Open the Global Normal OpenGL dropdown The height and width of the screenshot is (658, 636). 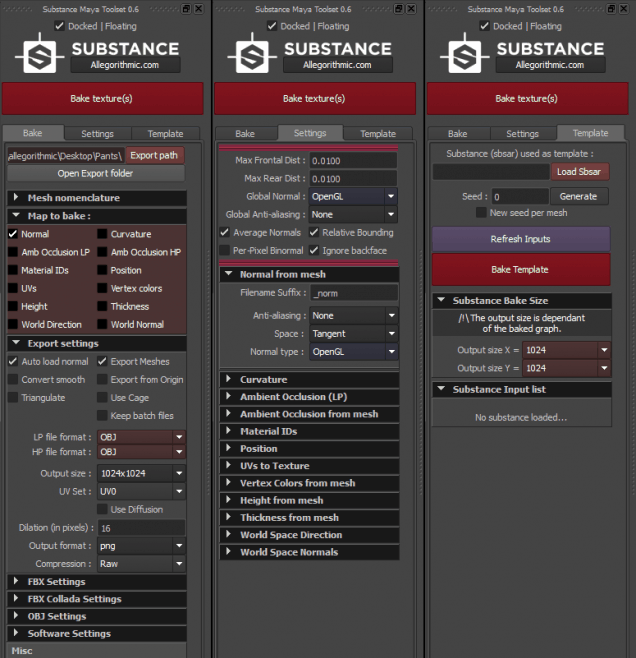pyautogui.click(x=354, y=196)
